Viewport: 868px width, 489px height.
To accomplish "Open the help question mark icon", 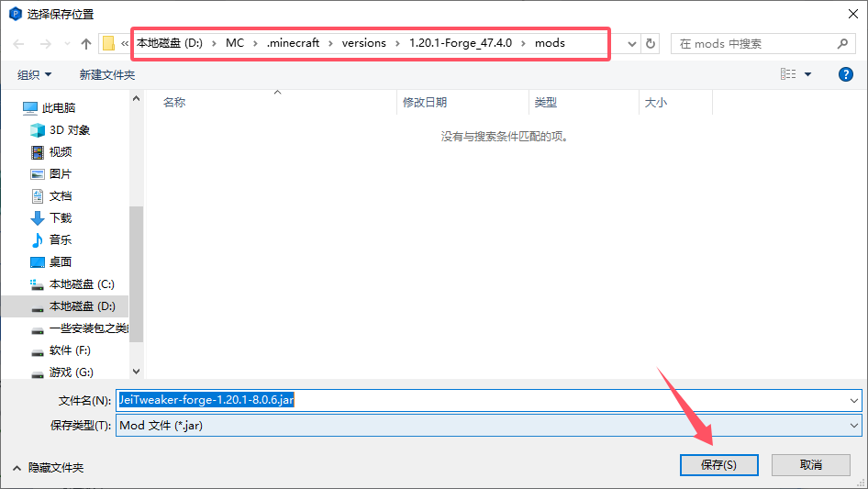I will point(846,74).
